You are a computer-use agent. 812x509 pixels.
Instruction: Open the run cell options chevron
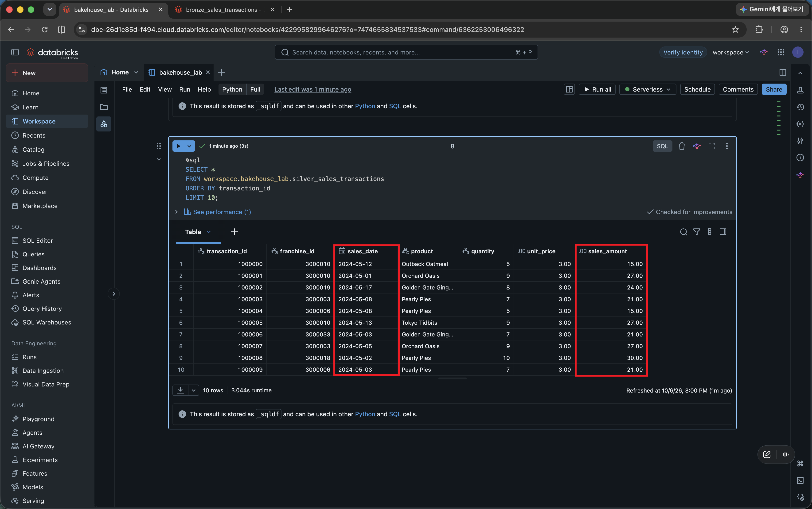coord(189,146)
